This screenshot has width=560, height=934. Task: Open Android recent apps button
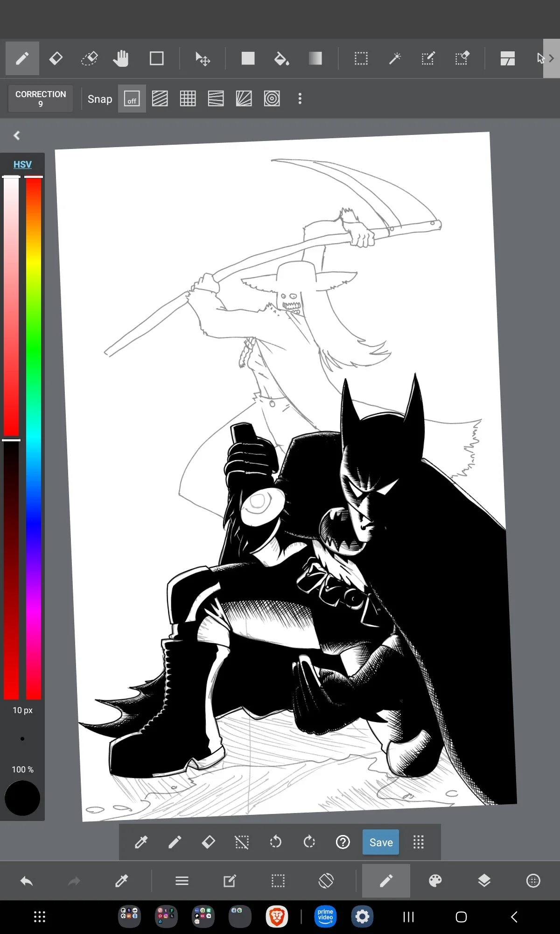[x=408, y=917]
